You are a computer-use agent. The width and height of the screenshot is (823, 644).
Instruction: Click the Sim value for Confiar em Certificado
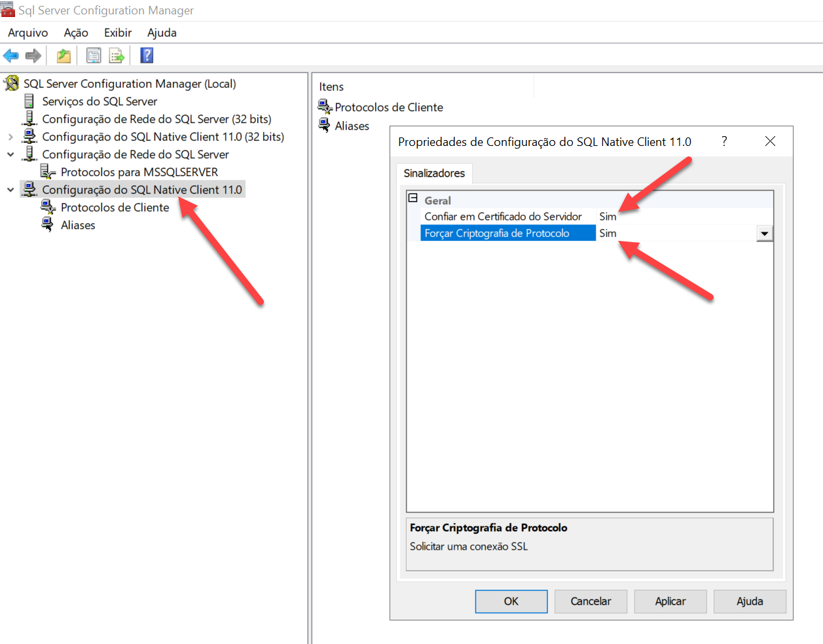click(608, 217)
